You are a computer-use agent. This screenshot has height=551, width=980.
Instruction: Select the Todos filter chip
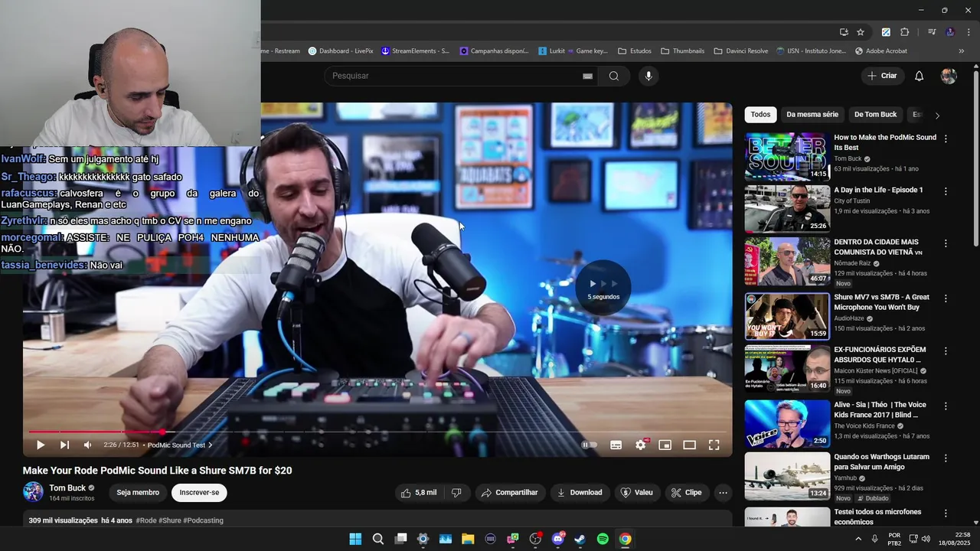click(760, 114)
